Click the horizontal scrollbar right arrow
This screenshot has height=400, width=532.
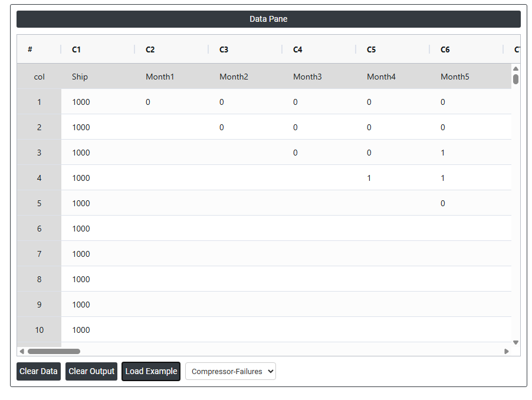point(506,352)
